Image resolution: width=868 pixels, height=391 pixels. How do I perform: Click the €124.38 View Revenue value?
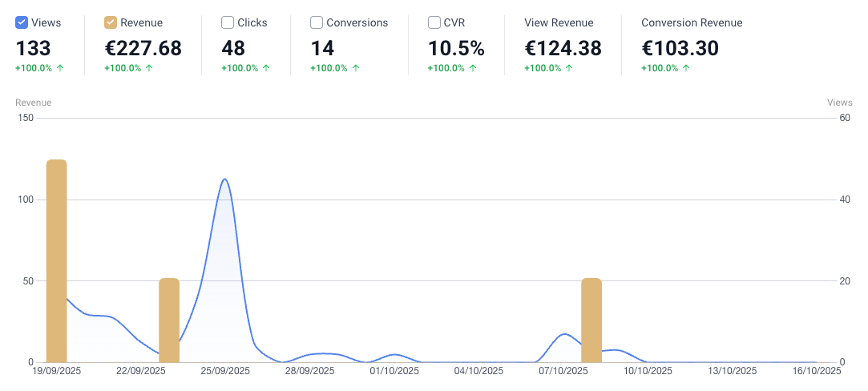click(563, 48)
